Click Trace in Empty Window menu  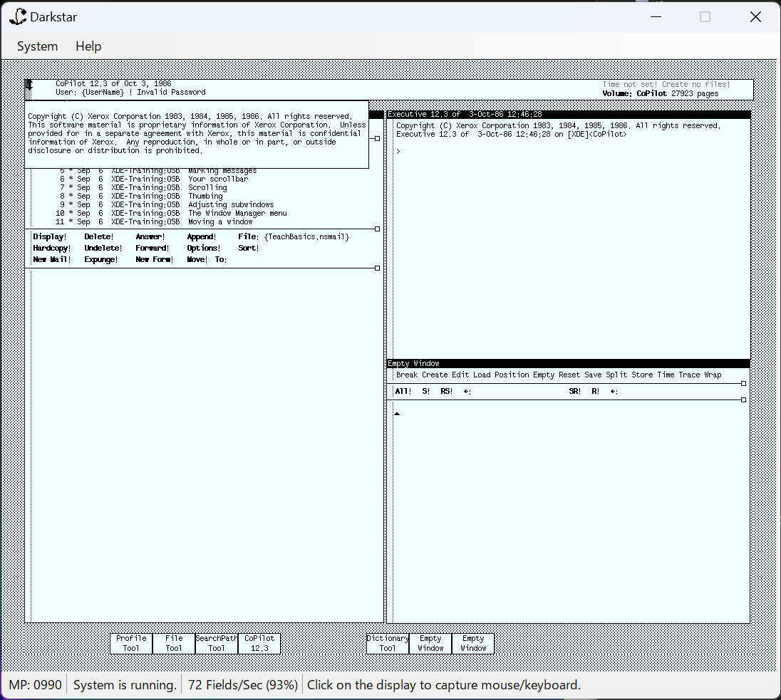coord(689,375)
